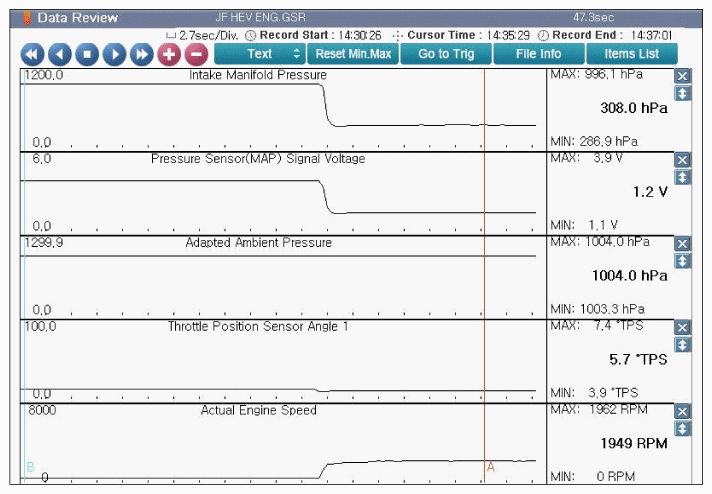Expand the Adapted Ambient Pressure graph
Screen dimensions: 712x494
pos(683,261)
